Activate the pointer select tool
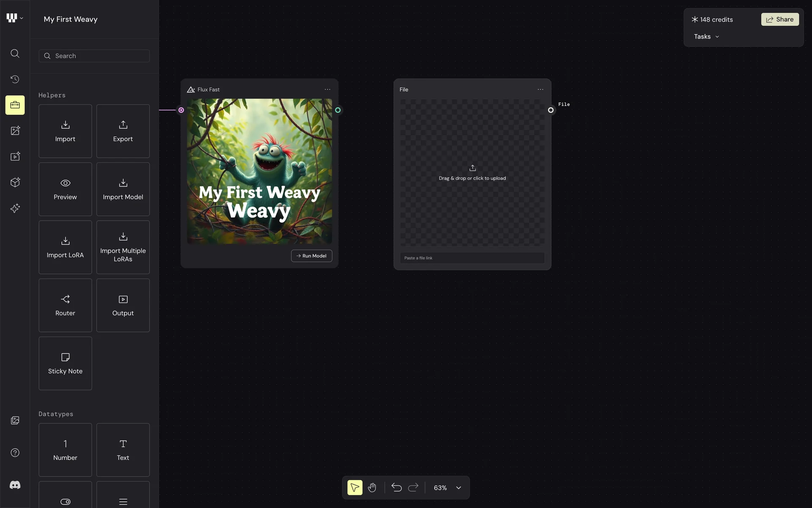 pos(355,488)
